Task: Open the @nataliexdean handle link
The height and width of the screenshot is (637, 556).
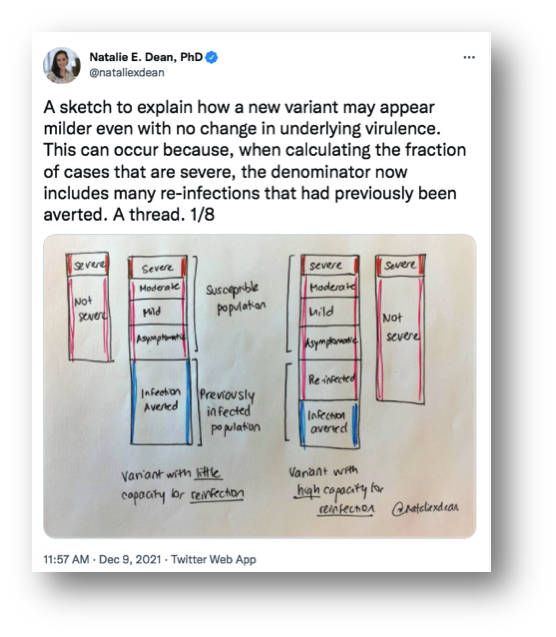Action: 127,73
